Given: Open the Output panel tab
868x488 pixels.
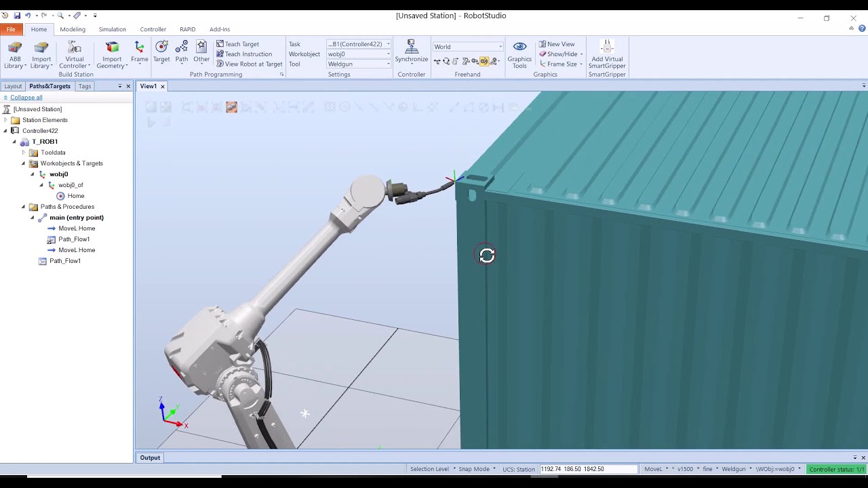Looking at the screenshot, I should pyautogui.click(x=150, y=457).
